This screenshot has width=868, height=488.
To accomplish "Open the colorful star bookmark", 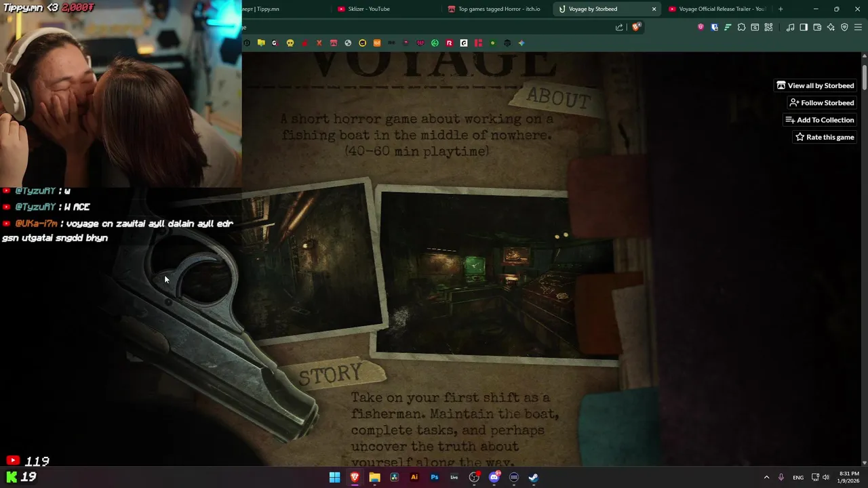I will [x=521, y=43].
